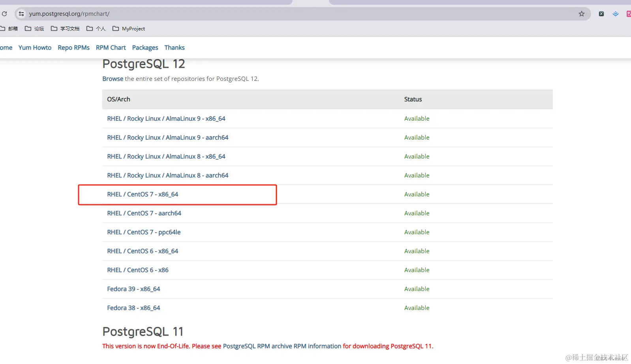Select Available status for AlmaLinux 9 aarch64
631x364 pixels.
coord(417,138)
